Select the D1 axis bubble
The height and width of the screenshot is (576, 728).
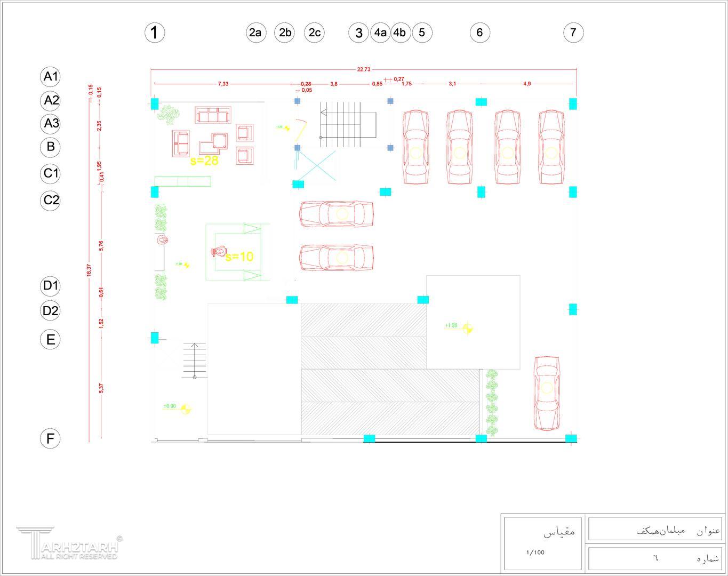51,285
